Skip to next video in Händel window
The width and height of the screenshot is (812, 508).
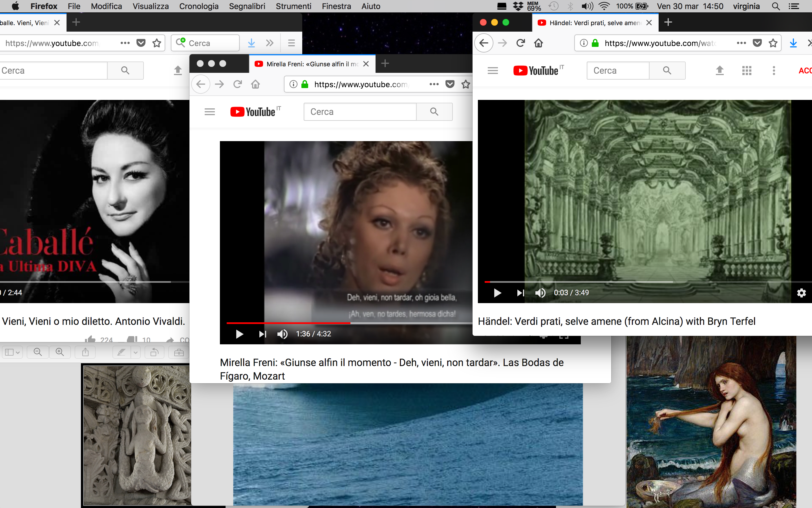pos(520,293)
